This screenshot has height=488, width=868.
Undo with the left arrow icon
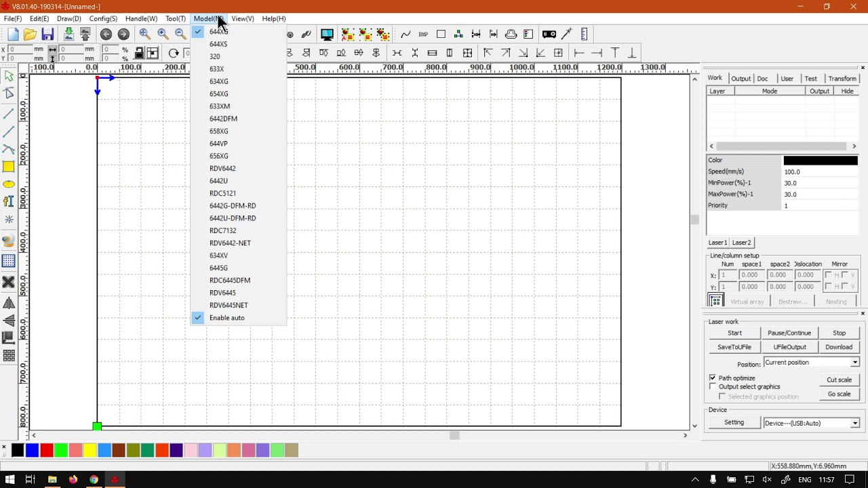[106, 34]
